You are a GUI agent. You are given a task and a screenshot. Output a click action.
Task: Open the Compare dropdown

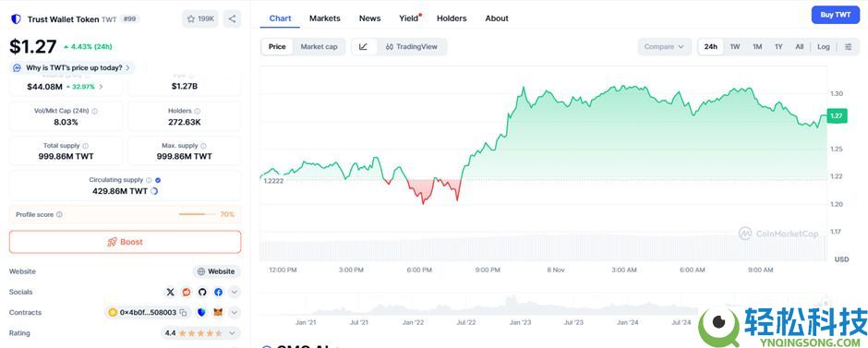click(664, 47)
